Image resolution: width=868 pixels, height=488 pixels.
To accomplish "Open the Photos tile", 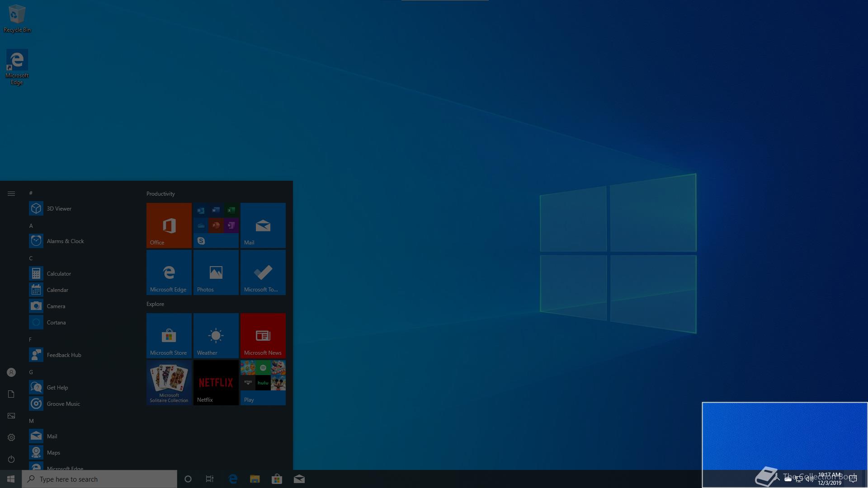I will (216, 272).
